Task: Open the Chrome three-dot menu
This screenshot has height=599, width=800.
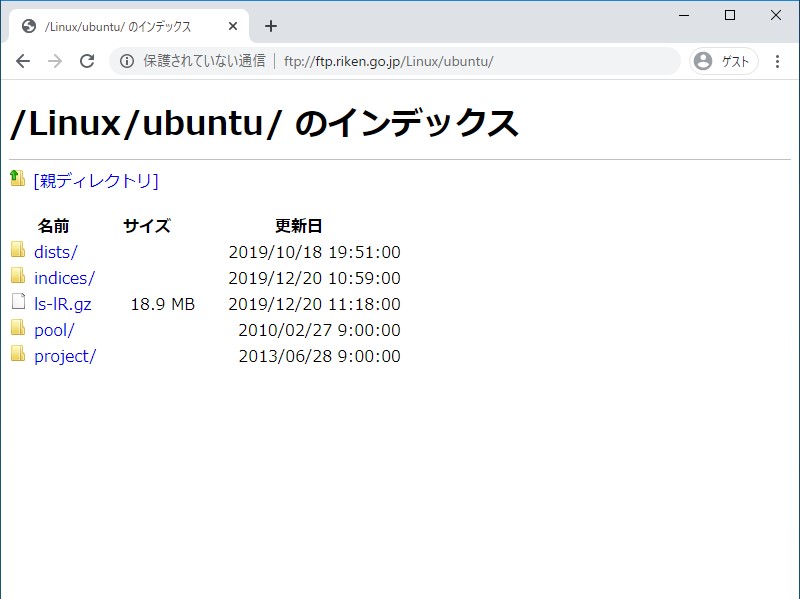Action: point(778,60)
